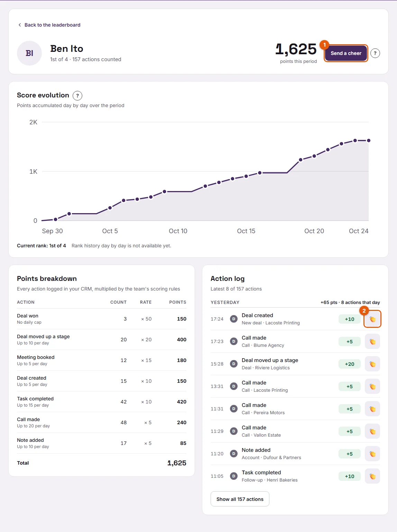The height and width of the screenshot is (532, 397).
Task: Click the D badge on the 11:05 entry
Action: pyautogui.click(x=234, y=476)
